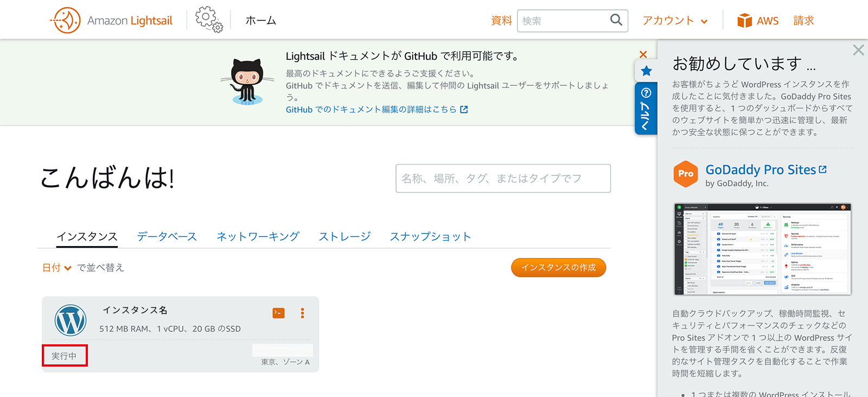This screenshot has height=397, width=868.
Task: Click the お勧めしています heading
Action: click(x=744, y=64)
